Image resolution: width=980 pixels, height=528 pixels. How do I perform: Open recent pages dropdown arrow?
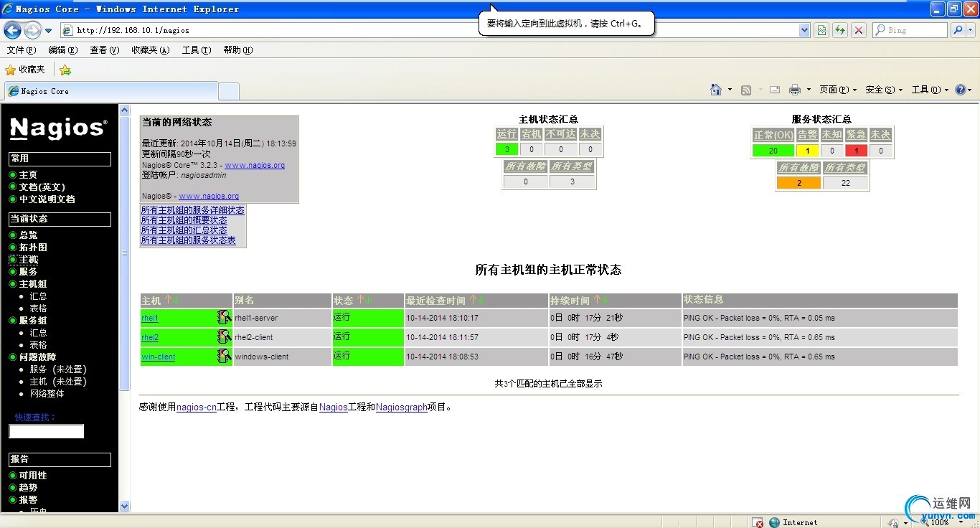(x=48, y=31)
